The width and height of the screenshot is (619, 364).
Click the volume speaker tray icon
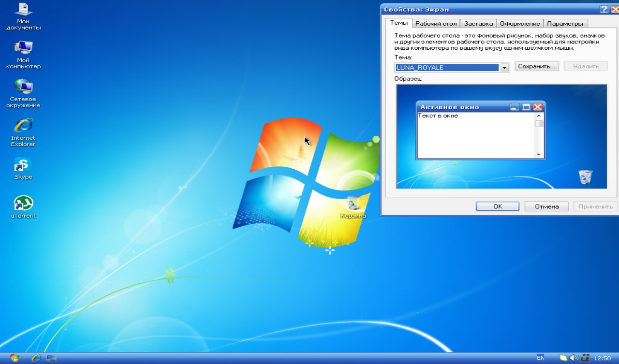click(x=574, y=358)
